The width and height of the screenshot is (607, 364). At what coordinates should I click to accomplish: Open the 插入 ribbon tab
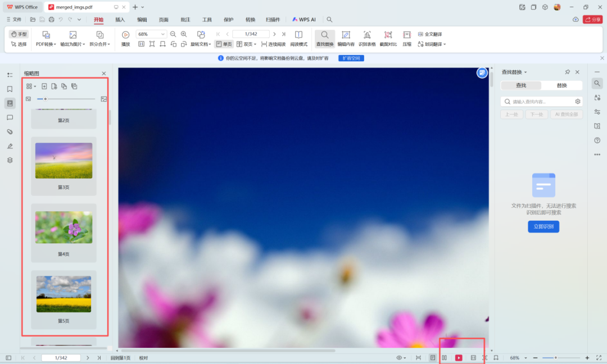click(120, 19)
